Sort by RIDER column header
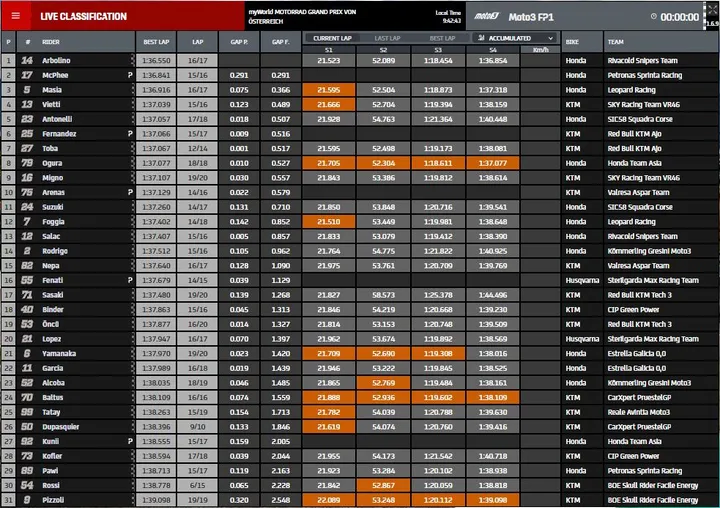Image resolution: width=720 pixels, height=508 pixels. point(51,42)
